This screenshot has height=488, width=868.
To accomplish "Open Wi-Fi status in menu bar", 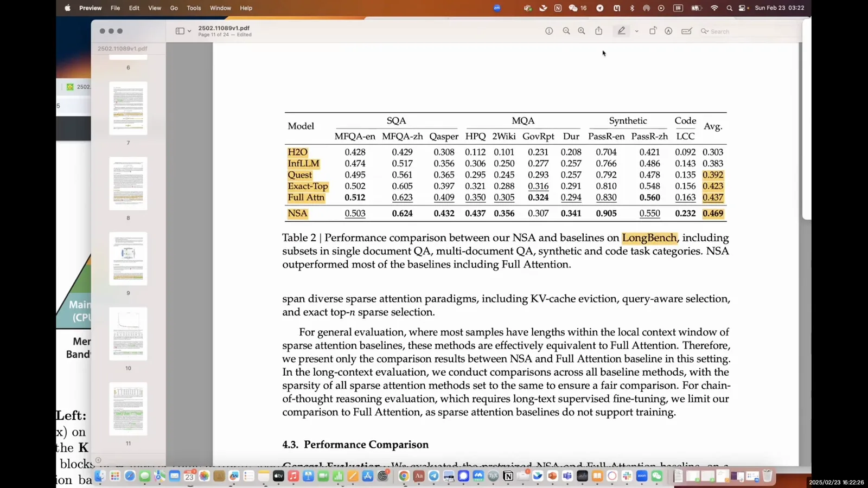I will coord(714,8).
